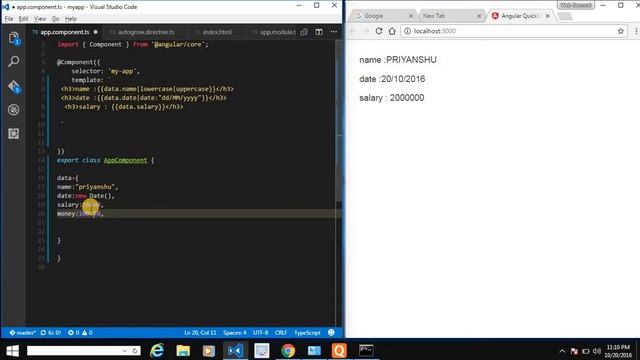Open the Explorer view in VS Code
Screen dimensions: 640x360
13,38
